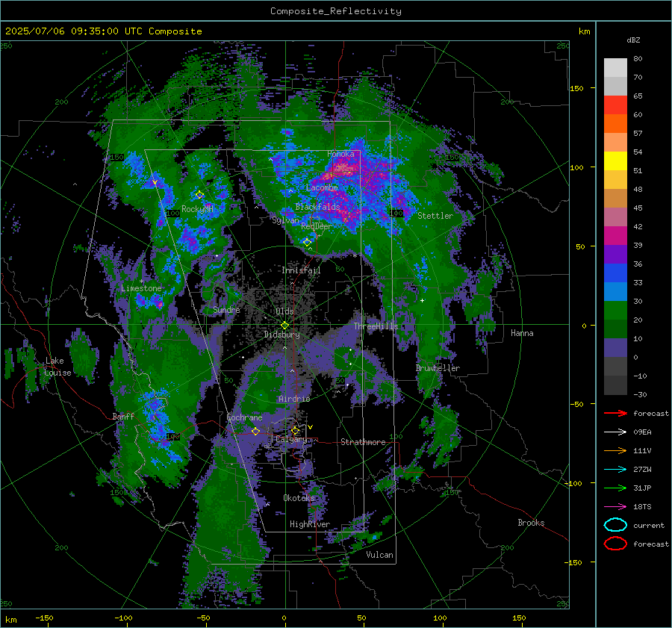Click the 2025/07/06 09:35:00 UTC timestamp
This screenshot has width=672, height=628.
pos(103,31)
